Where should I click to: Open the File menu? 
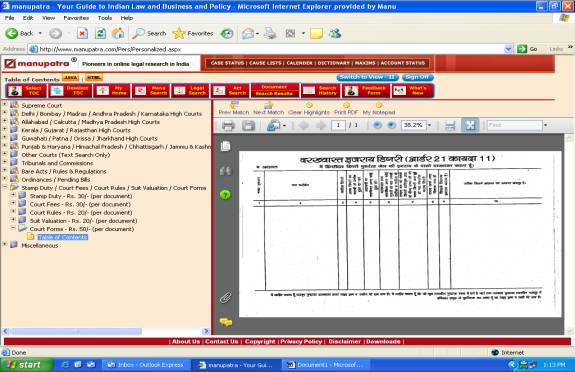pyautogui.click(x=10, y=18)
